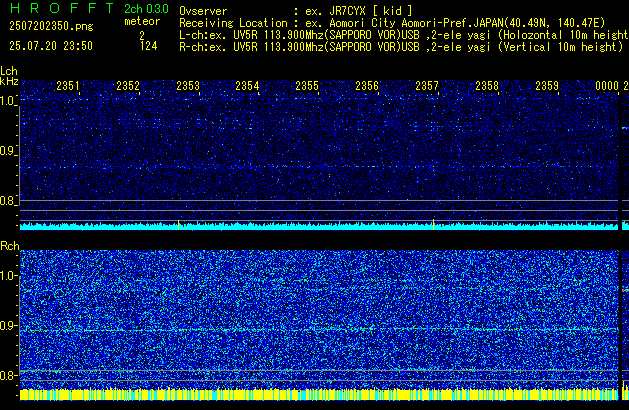Screen dimensions: 629x410
Task: Click the file name 2507202350.png
Action: point(51,26)
